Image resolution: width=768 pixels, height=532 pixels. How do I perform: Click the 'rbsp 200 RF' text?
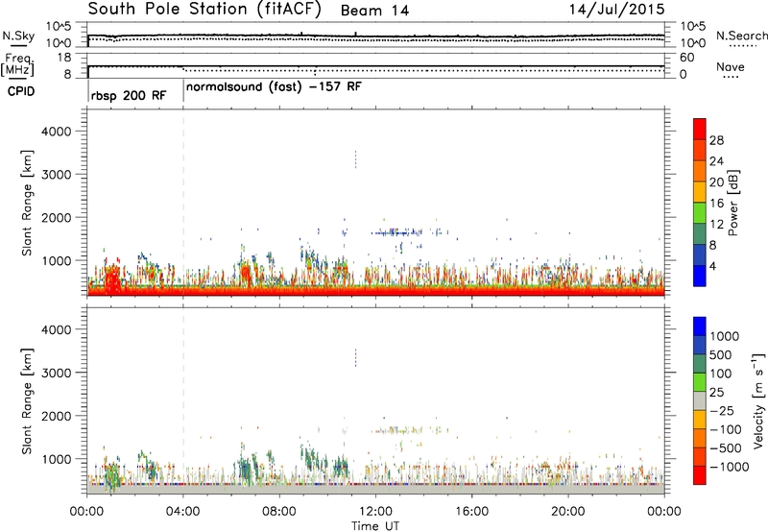[129, 95]
